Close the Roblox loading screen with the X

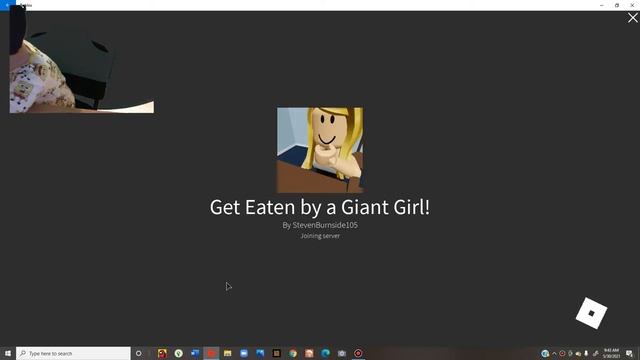[x=633, y=18]
